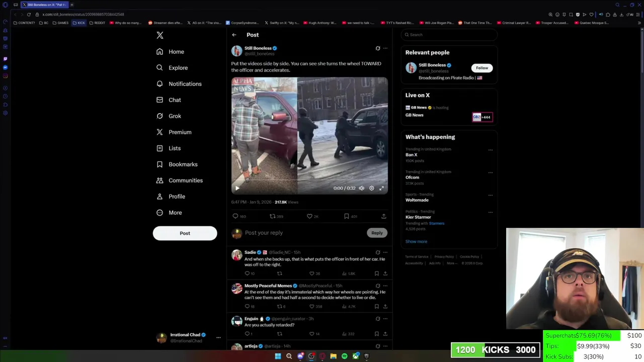The height and width of the screenshot is (362, 644).
Task: Click the Search input field
Action: [449, 35]
